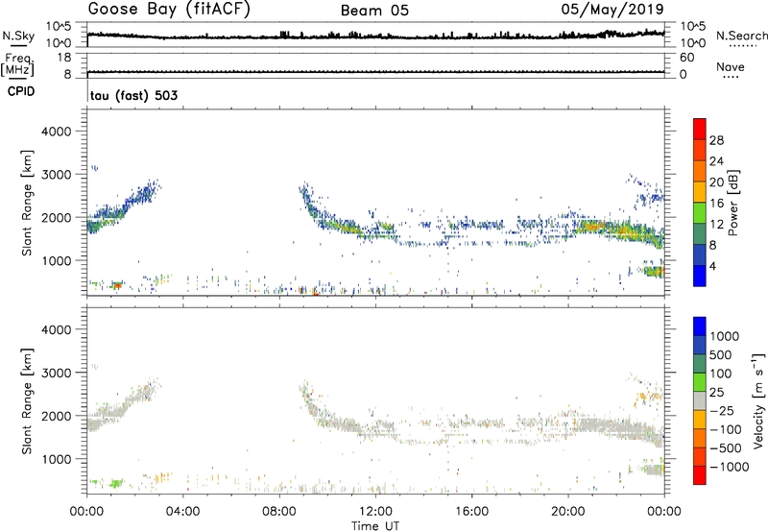768x532 pixels.
Task: Click the "Power [dB]" colorbar title
Action: click(732, 203)
